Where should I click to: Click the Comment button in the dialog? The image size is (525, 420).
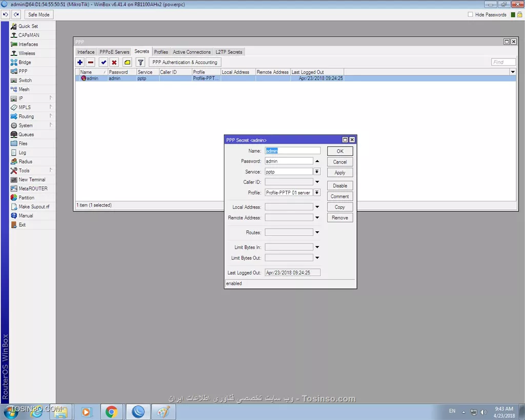[340, 196]
